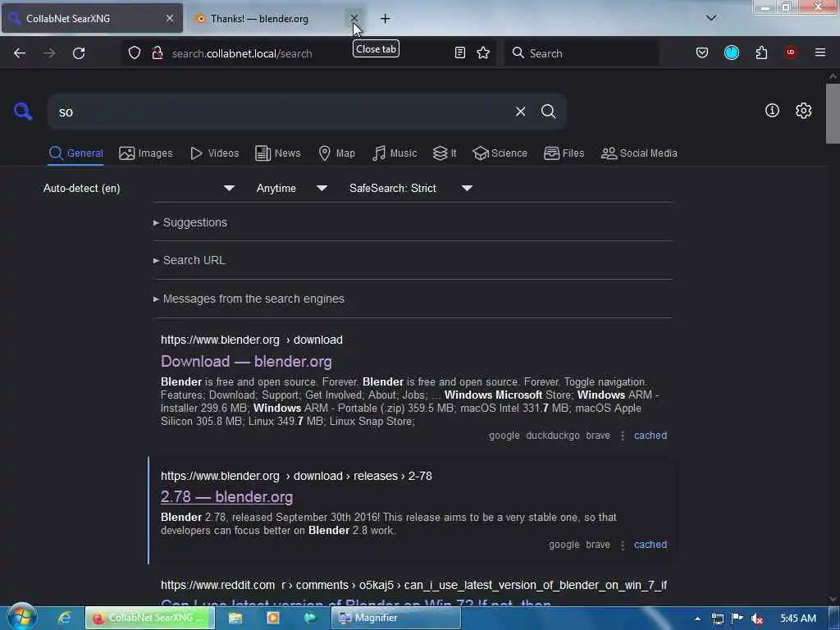Show hidden tray icons arrow

tap(697, 619)
